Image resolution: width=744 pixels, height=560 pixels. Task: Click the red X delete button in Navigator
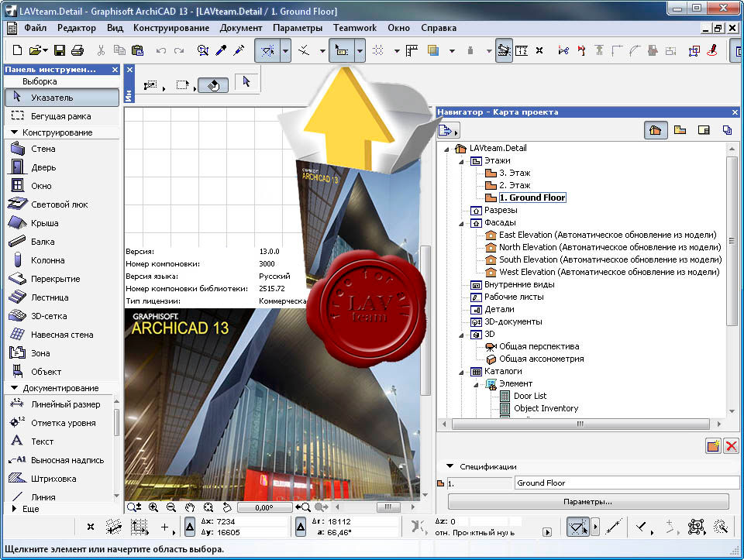[731, 446]
